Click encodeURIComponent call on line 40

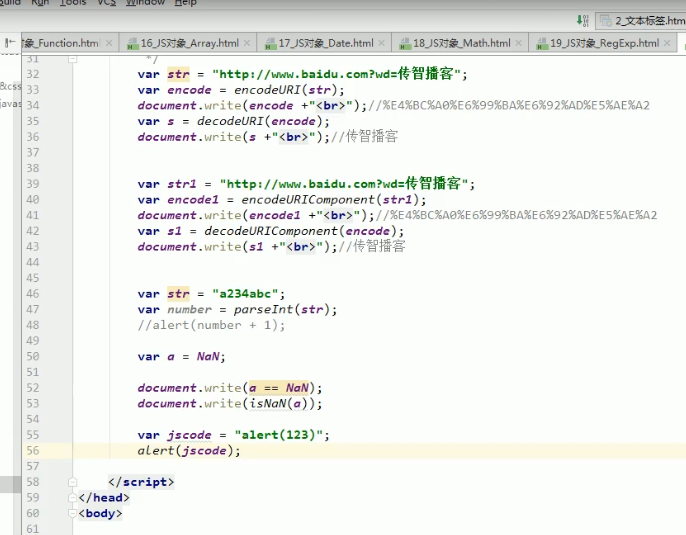(308, 199)
